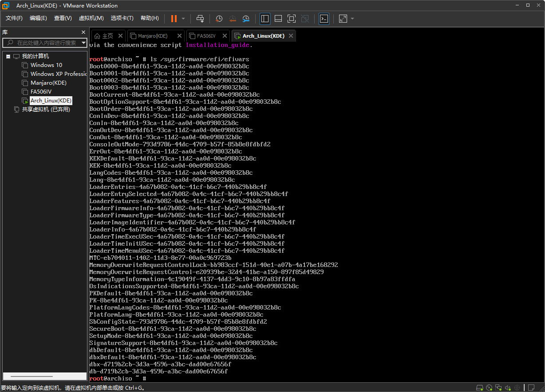Click Send Ctrl+Alt+Del toolbar icon
The image size is (545, 392).
[x=200, y=19]
